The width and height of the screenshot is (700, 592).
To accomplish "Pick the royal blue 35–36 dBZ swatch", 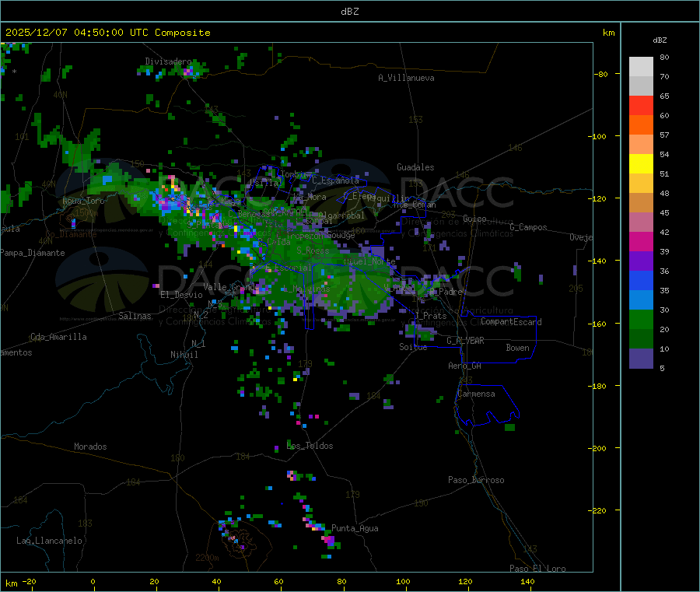I will [641, 281].
